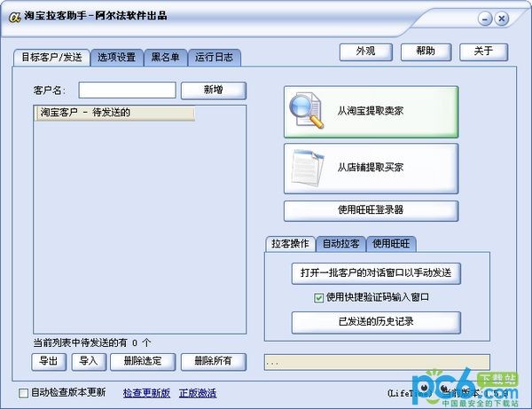The width and height of the screenshot is (532, 409).
Task: Toggle 使用快捷验证码输入窗口 checkbox
Action: pyautogui.click(x=318, y=298)
